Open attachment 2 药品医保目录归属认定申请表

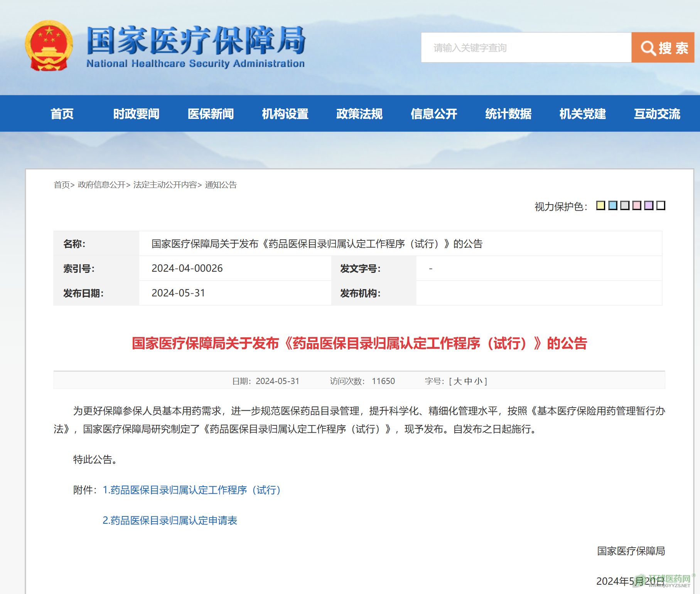pyautogui.click(x=170, y=521)
